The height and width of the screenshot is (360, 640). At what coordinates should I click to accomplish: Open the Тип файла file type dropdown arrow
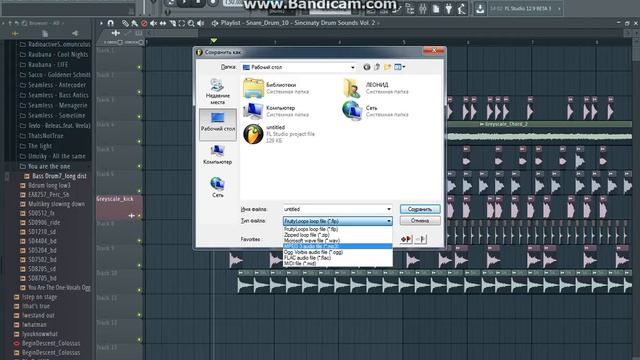pyautogui.click(x=389, y=221)
